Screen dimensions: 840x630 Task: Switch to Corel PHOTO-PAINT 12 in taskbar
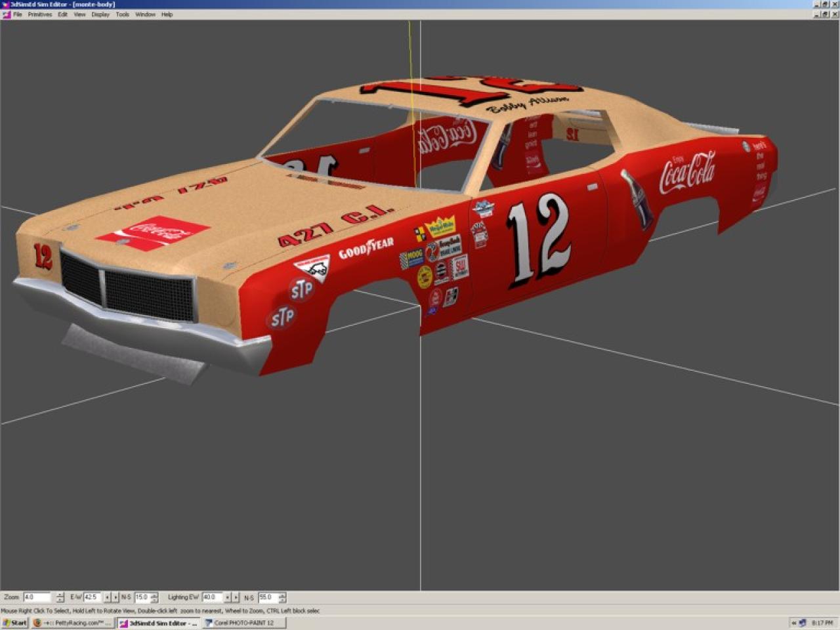coord(243,623)
